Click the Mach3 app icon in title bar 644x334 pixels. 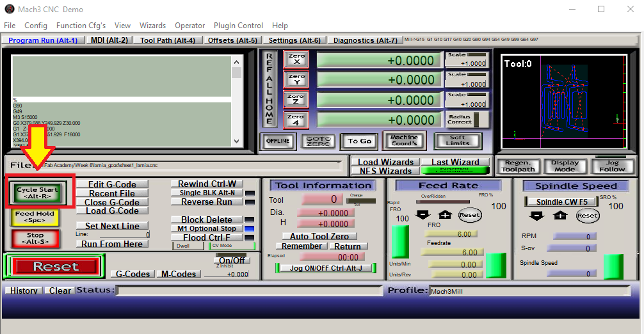pos(10,9)
